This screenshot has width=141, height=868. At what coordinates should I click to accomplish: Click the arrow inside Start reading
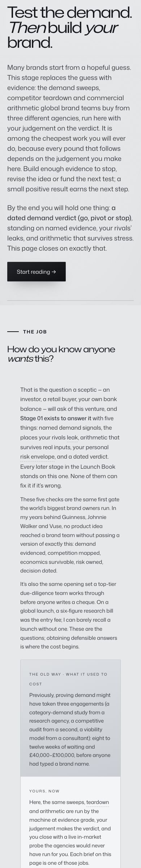click(x=54, y=272)
